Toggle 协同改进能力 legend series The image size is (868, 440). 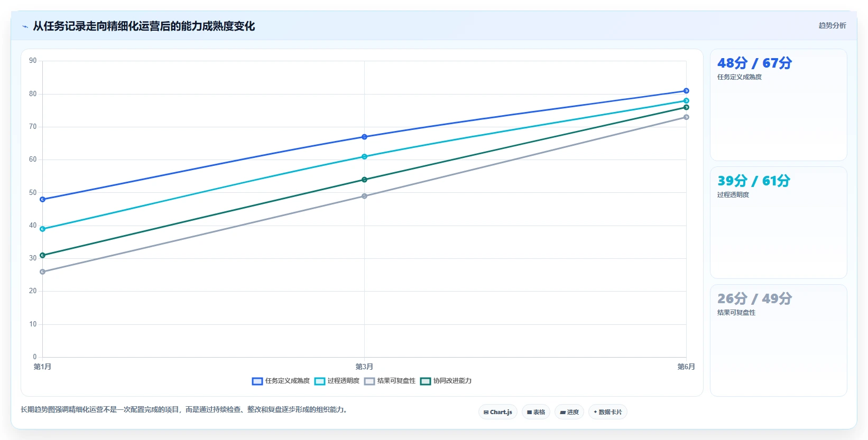(x=446, y=381)
